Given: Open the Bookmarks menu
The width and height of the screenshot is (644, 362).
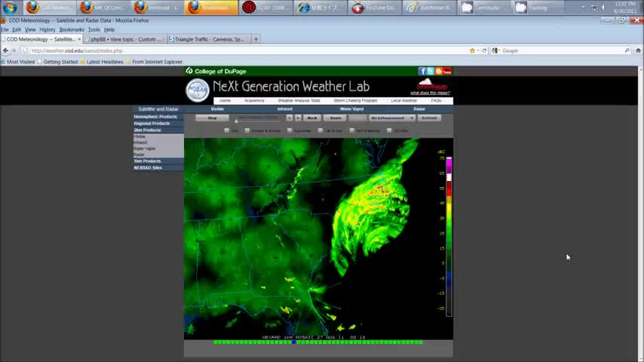Looking at the screenshot, I should click(72, 29).
